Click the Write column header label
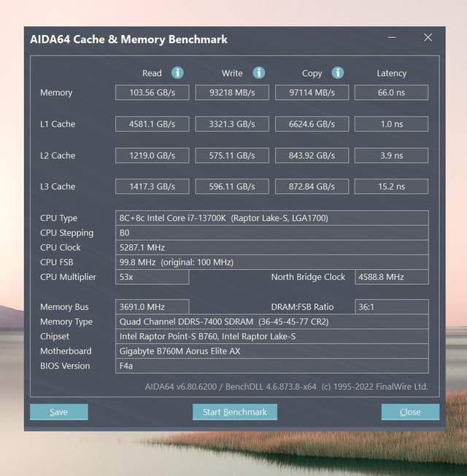Image resolution: width=467 pixels, height=476 pixels. pyautogui.click(x=232, y=73)
